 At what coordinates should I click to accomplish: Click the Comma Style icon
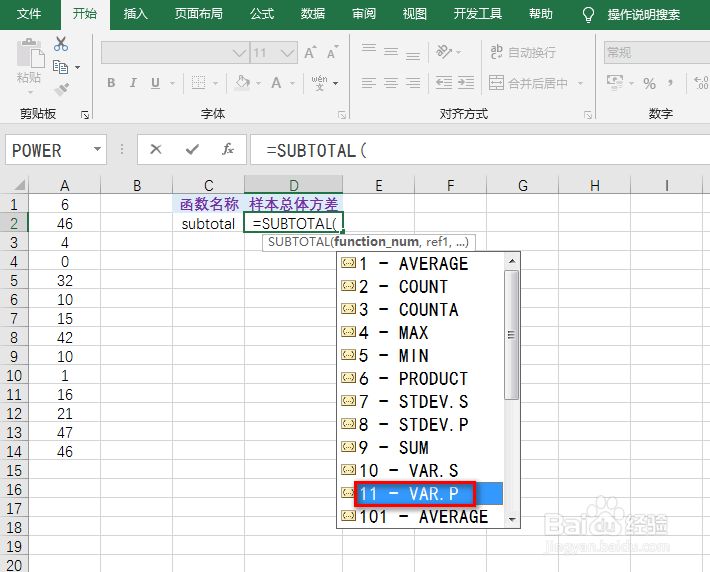671,83
